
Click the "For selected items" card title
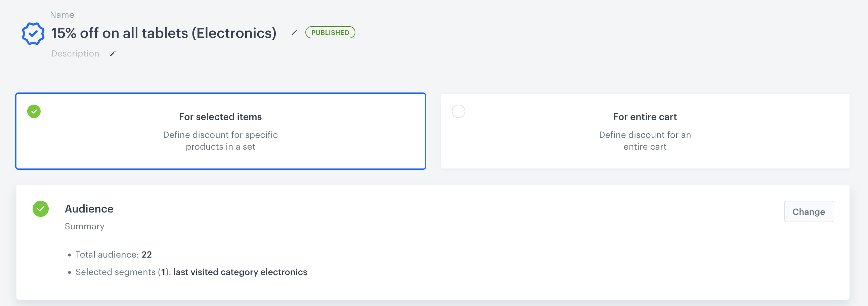point(220,117)
